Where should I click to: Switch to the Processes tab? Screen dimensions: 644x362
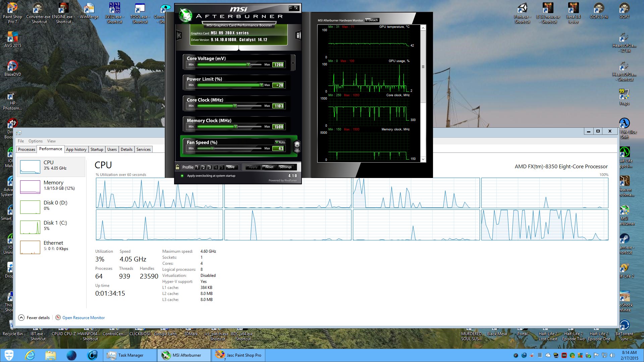[26, 149]
